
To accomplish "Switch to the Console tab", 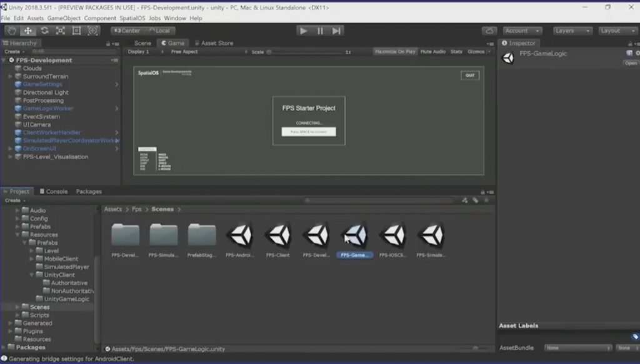I will (x=54, y=192).
